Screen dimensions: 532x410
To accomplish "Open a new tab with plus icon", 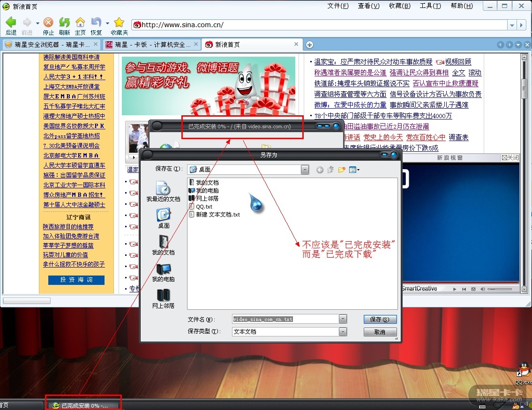I will 309,45.
